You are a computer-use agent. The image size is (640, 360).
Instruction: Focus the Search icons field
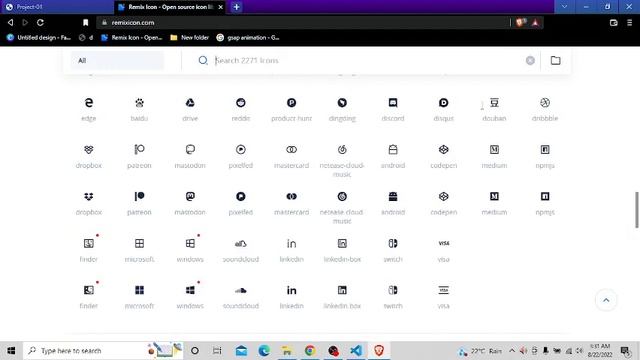[x=367, y=60]
